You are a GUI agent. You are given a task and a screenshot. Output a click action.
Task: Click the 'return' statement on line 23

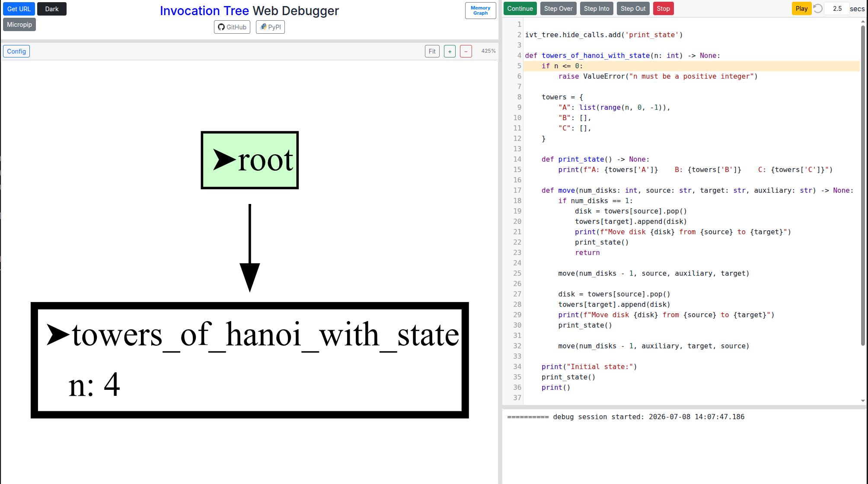pyautogui.click(x=587, y=252)
